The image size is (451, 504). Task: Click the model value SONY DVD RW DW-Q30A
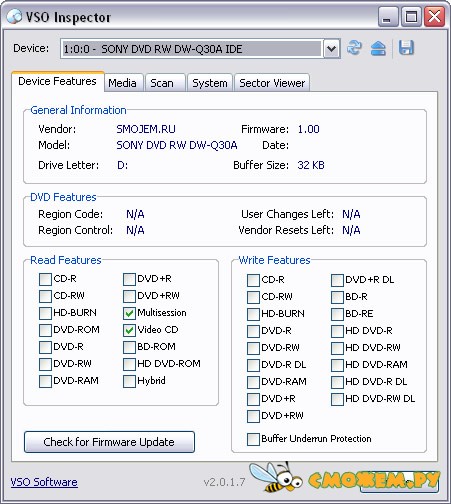click(x=177, y=145)
